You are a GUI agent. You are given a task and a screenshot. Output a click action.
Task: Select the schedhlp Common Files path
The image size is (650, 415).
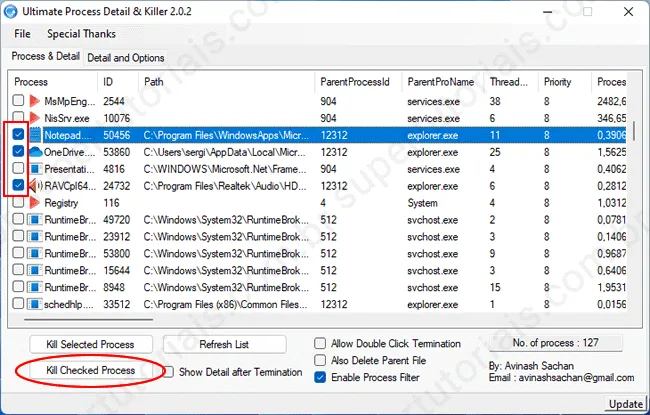[226, 304]
